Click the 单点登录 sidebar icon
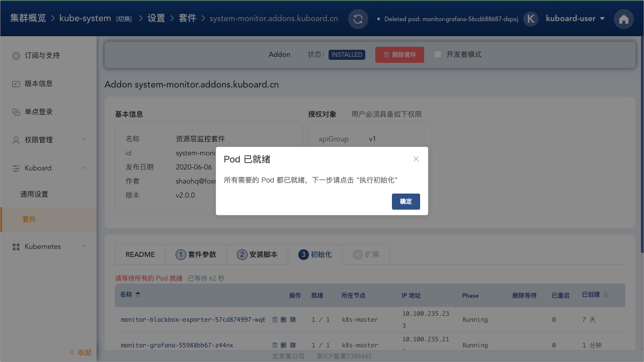Viewport: 644px width, 362px height. pos(16,112)
